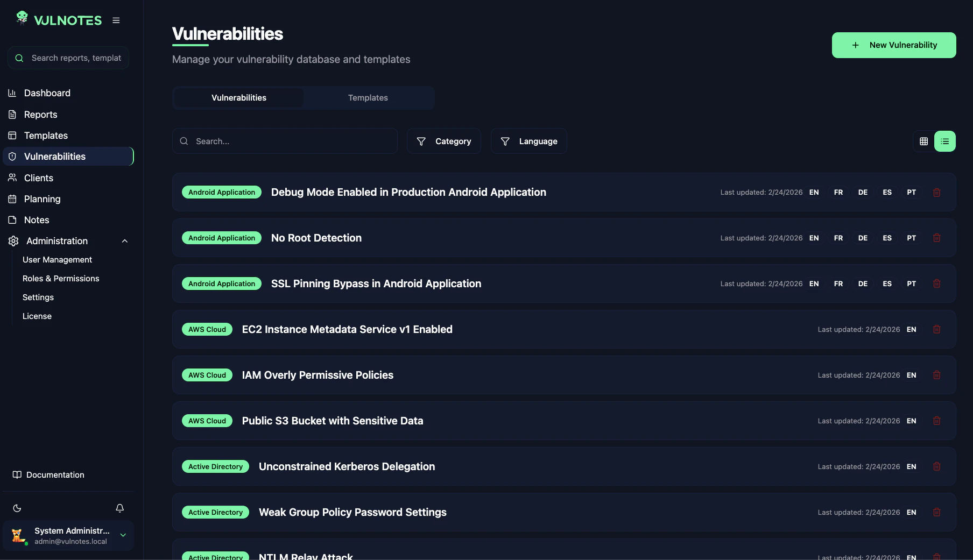Screen dimensions: 973x560
Task: Delete Public S3 Bucket entry trash icon
Action: (x=937, y=421)
